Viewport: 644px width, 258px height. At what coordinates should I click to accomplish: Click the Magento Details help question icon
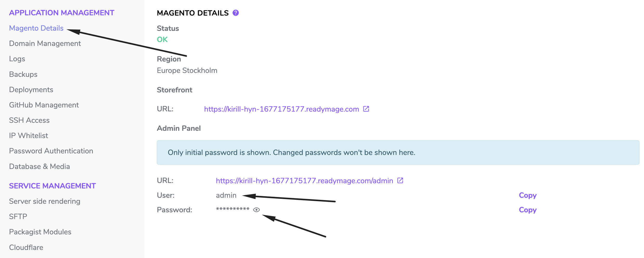235,13
